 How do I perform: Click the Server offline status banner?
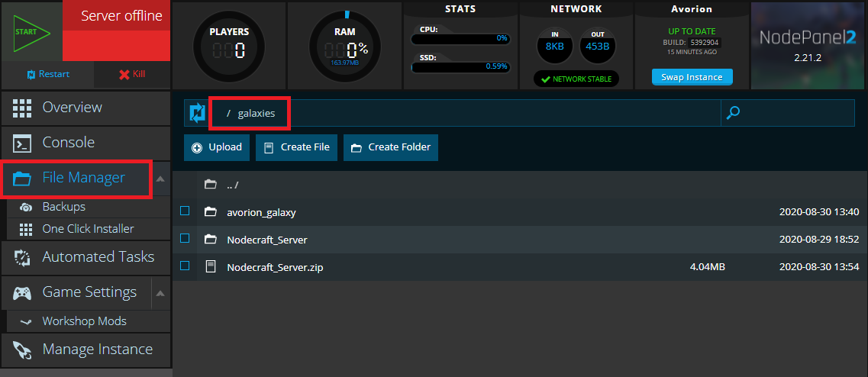click(x=116, y=31)
